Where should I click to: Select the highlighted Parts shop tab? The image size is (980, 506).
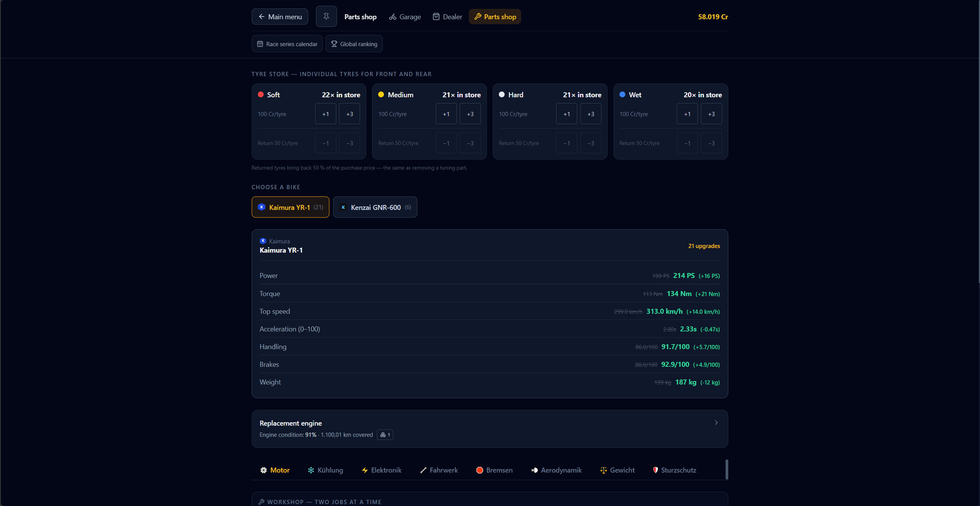click(x=495, y=17)
